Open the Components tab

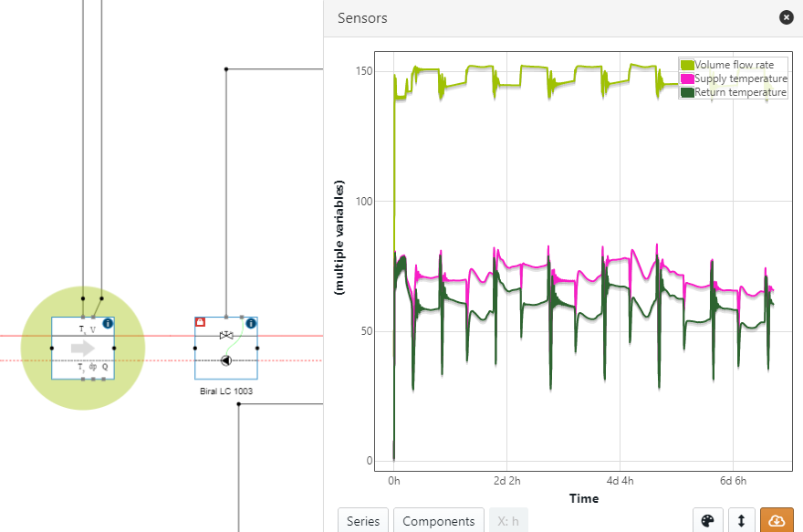pos(439,521)
